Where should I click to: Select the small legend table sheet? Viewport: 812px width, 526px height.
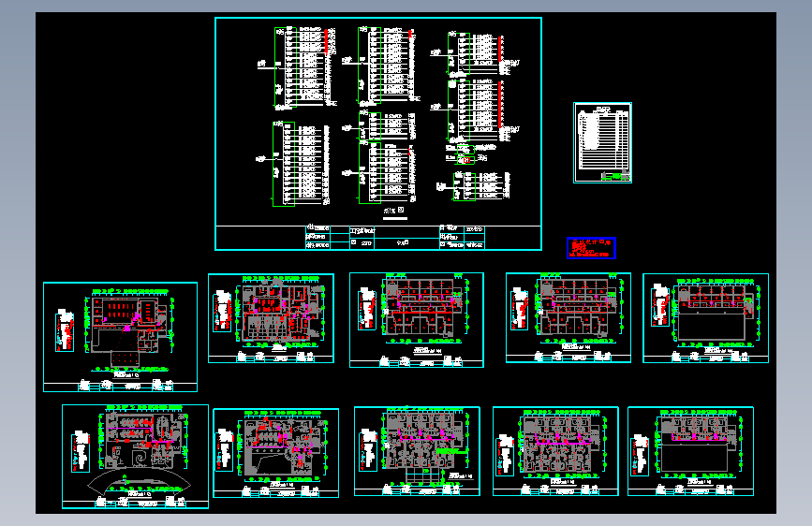602,142
